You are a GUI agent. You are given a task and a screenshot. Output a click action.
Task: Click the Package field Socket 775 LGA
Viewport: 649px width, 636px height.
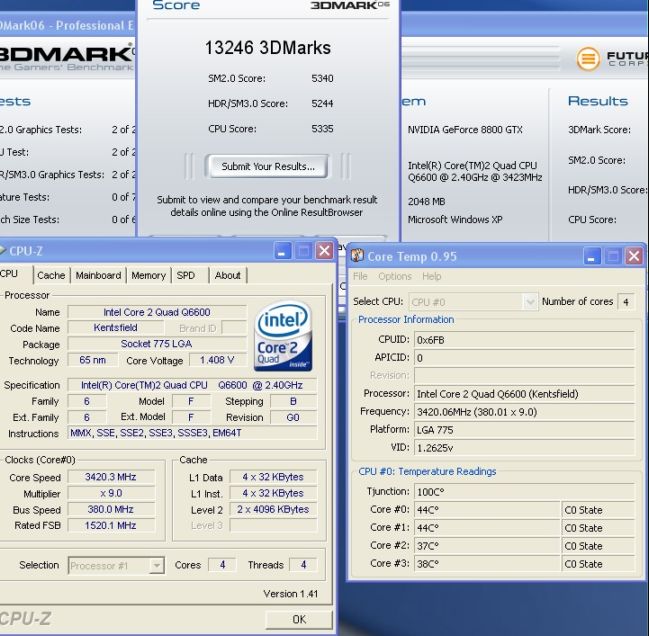click(x=157, y=344)
